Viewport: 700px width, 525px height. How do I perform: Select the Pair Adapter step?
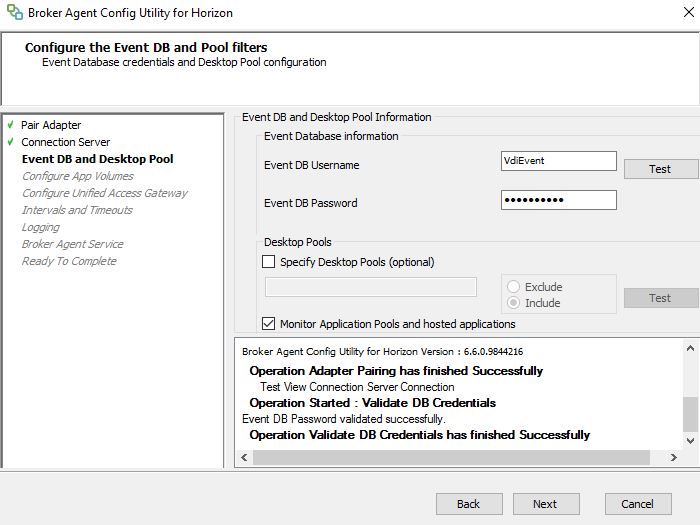coord(51,125)
